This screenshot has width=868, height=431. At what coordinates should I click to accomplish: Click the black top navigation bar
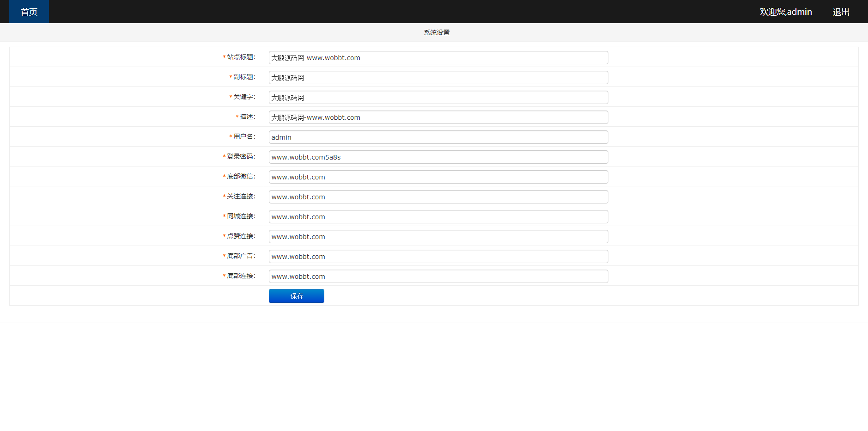coord(416,11)
